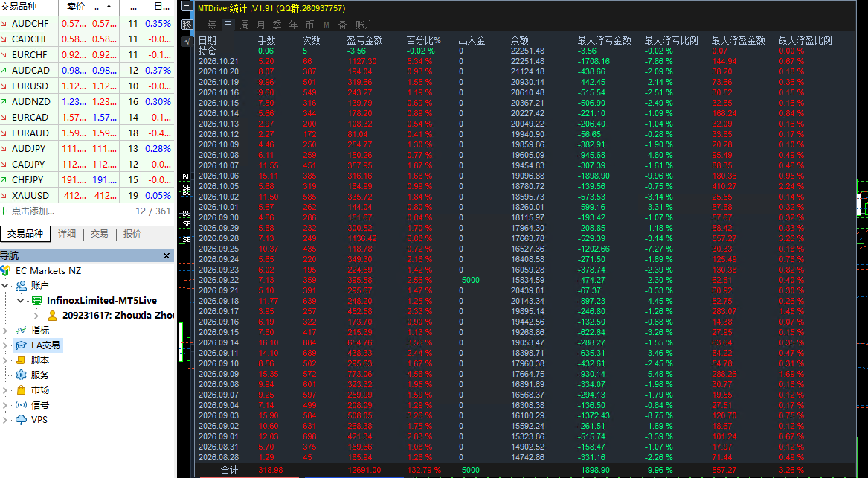Click the user icon beside account 209231617
This screenshot has height=478, width=868.
point(53,316)
